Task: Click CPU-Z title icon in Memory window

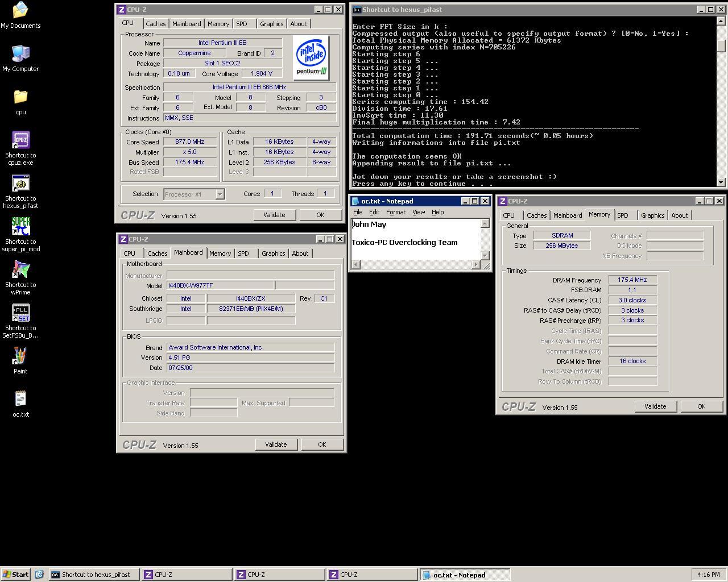Action: 503,201
